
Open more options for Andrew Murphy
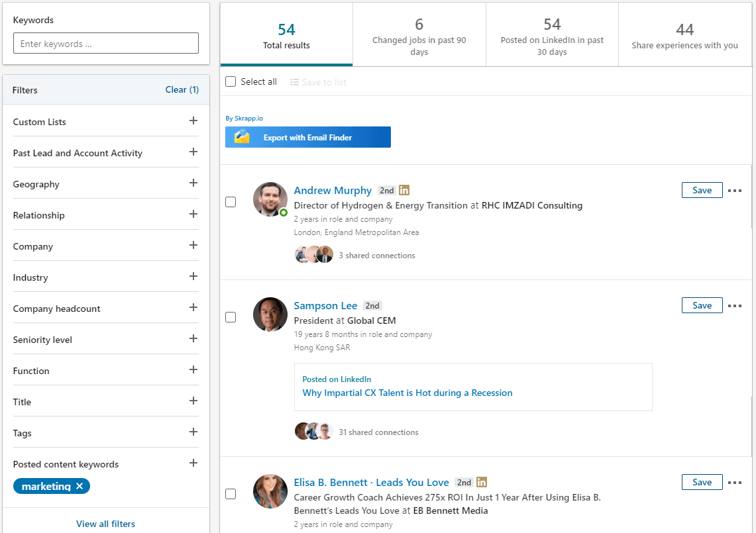pyautogui.click(x=734, y=191)
